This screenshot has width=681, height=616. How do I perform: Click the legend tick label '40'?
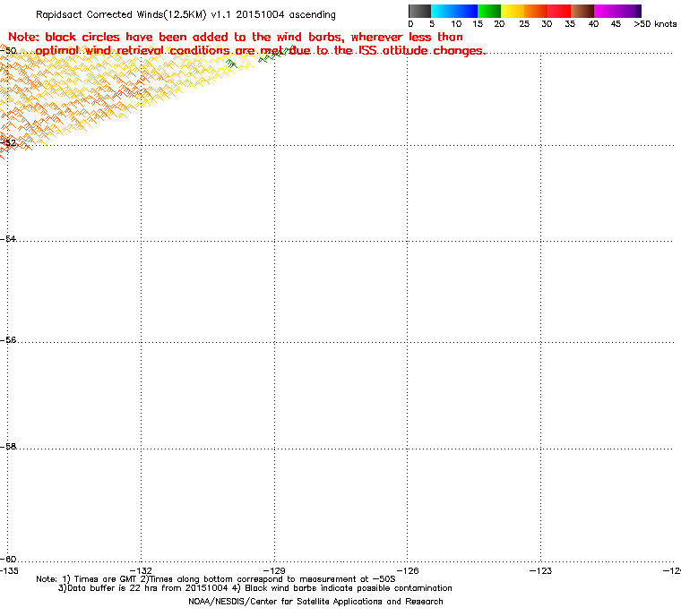[594, 24]
